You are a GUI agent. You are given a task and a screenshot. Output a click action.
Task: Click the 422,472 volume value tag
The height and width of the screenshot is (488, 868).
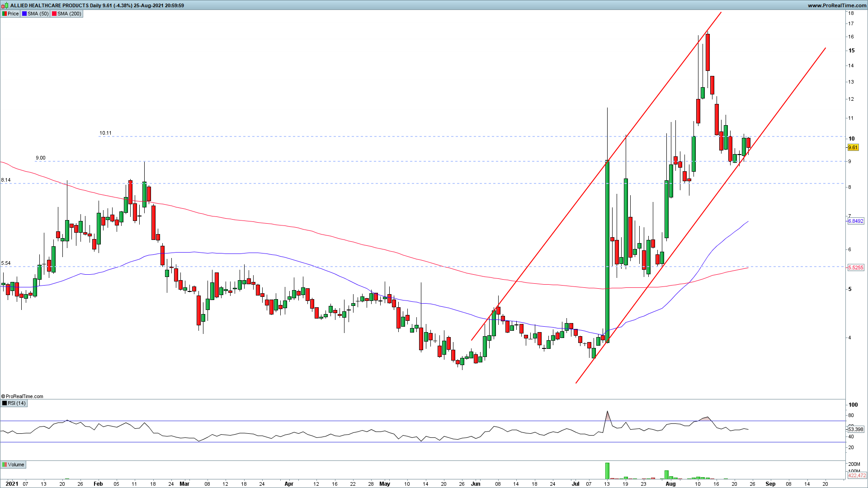click(x=857, y=475)
